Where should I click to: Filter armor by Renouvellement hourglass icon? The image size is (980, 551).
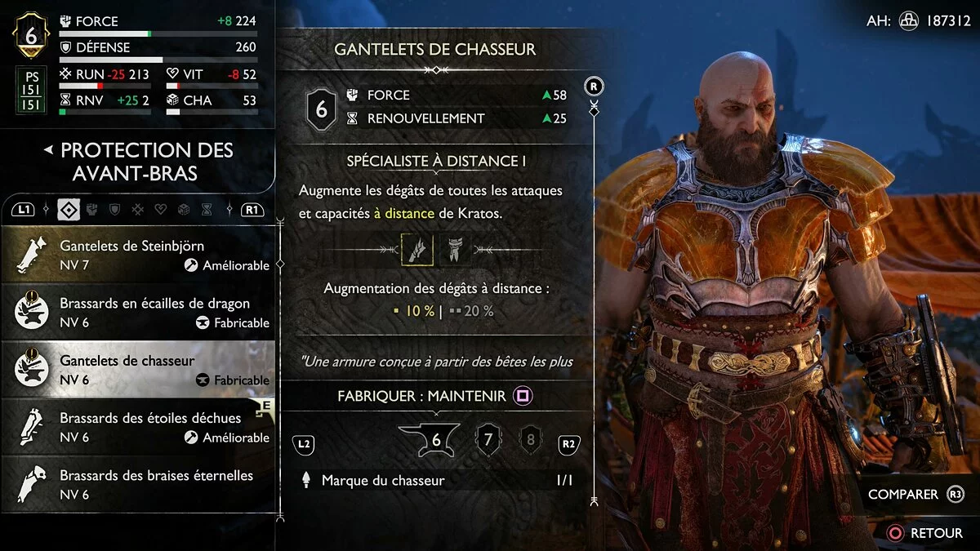point(207,211)
